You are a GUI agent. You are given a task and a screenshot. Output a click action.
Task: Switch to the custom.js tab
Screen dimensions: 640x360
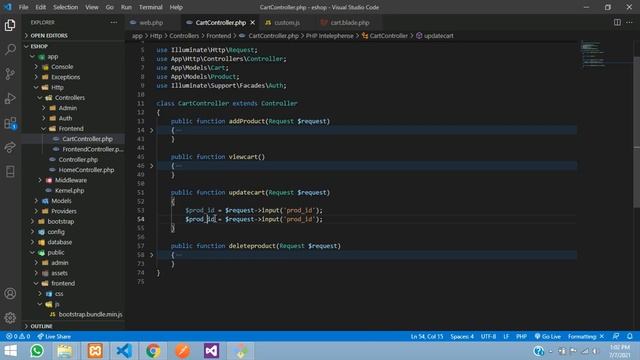point(287,22)
